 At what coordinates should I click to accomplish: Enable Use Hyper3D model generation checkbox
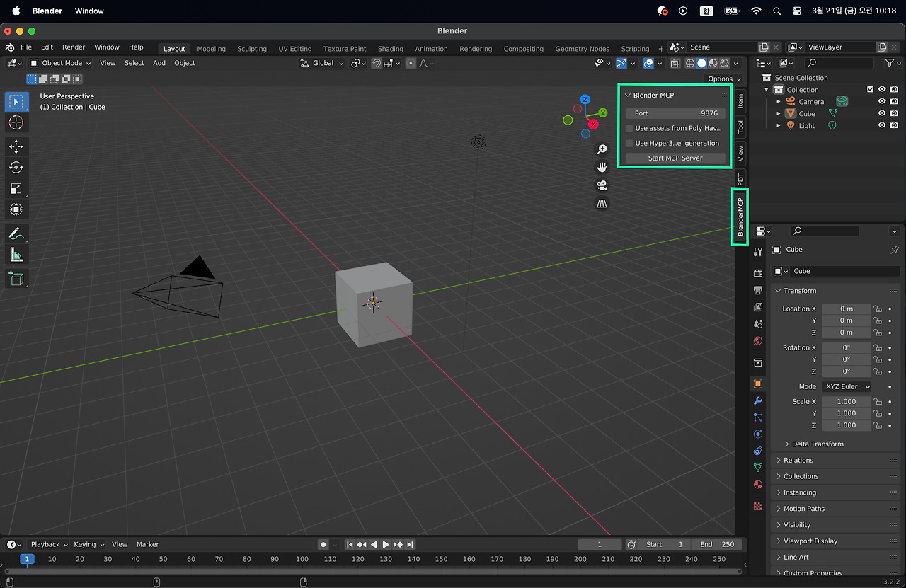click(x=629, y=143)
